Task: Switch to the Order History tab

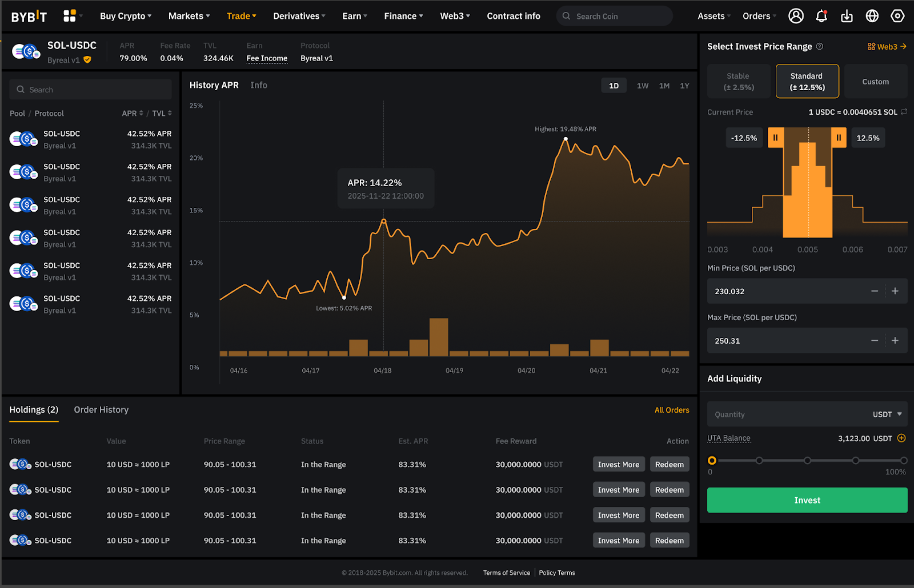Action: 101,409
